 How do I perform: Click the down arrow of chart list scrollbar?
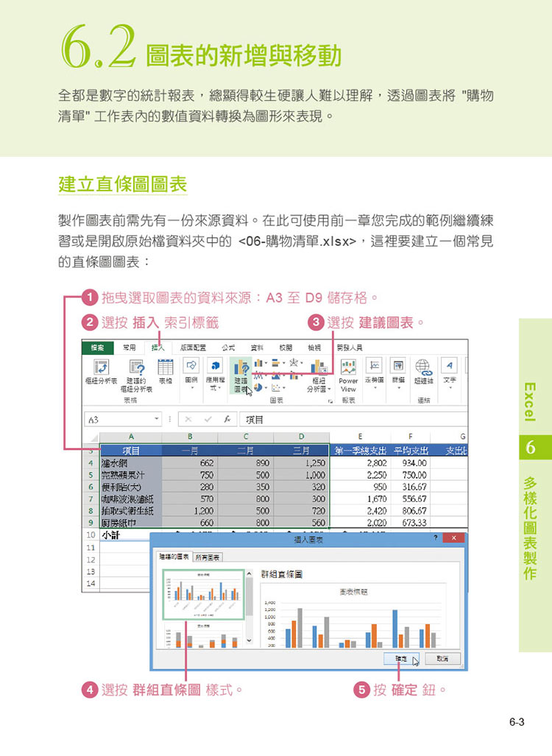pyautogui.click(x=248, y=641)
